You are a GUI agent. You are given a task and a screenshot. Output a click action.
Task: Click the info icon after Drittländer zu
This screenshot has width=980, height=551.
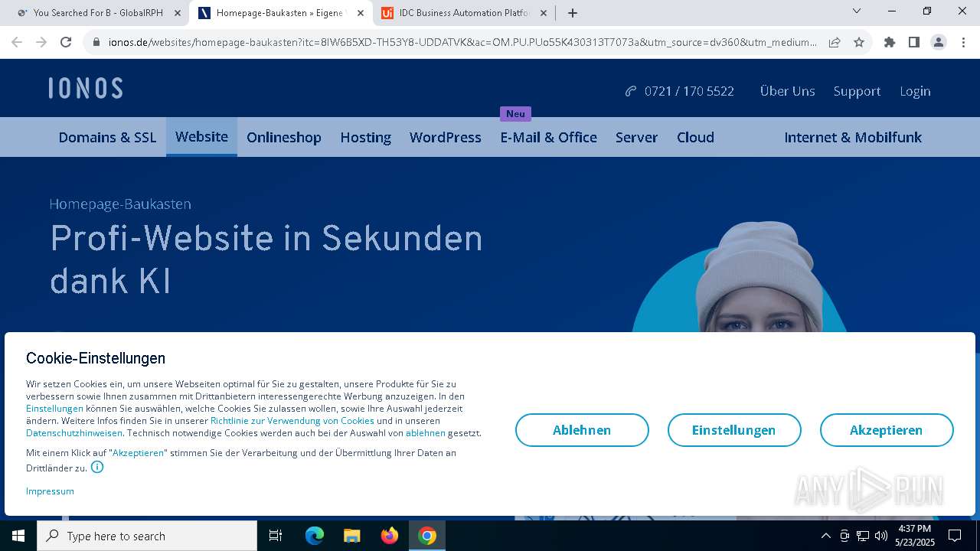pyautogui.click(x=97, y=467)
